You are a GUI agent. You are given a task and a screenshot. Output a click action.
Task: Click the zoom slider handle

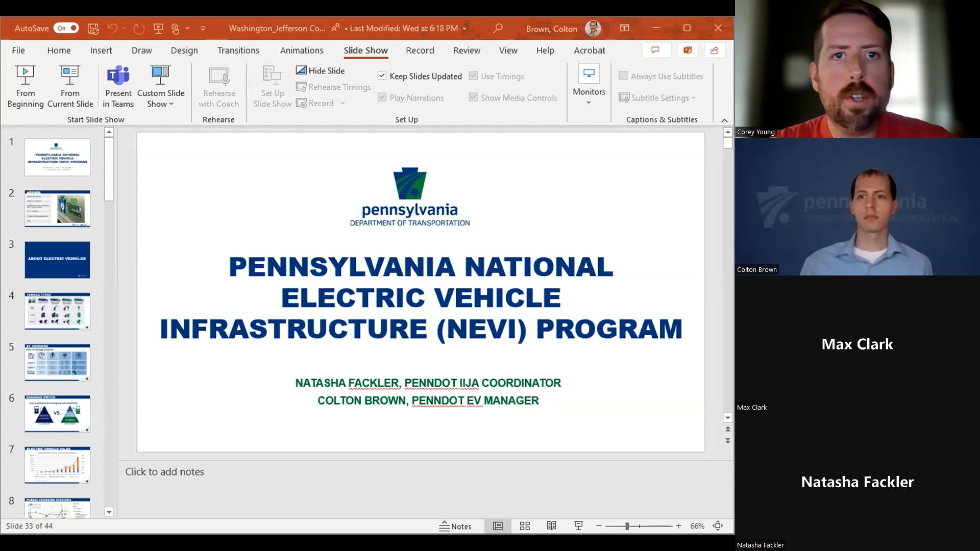[x=627, y=526]
